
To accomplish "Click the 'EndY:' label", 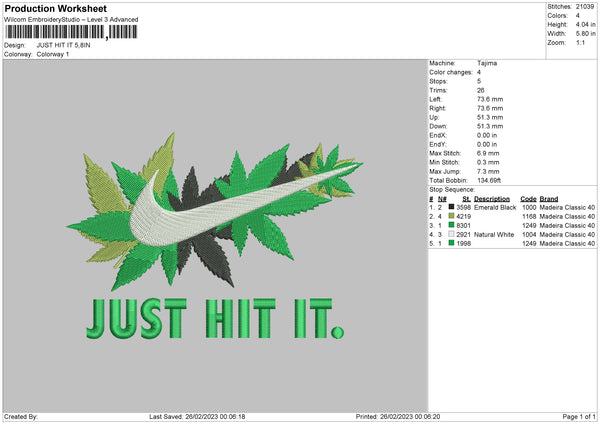I will pos(438,144).
